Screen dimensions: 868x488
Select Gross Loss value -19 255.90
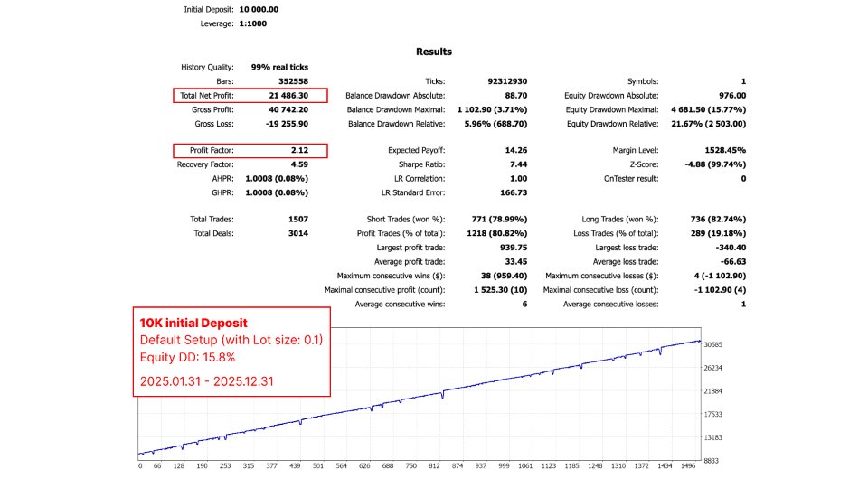[x=287, y=124]
